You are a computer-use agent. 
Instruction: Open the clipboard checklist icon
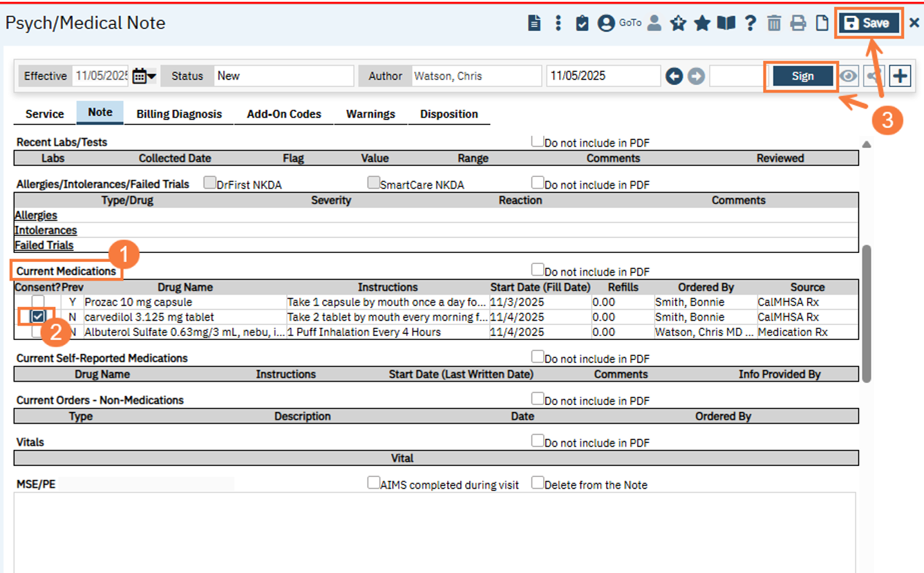(582, 24)
